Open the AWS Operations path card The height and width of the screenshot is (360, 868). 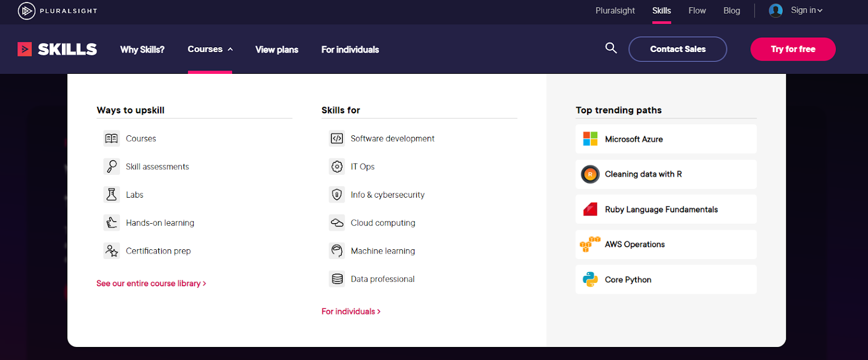(666, 244)
